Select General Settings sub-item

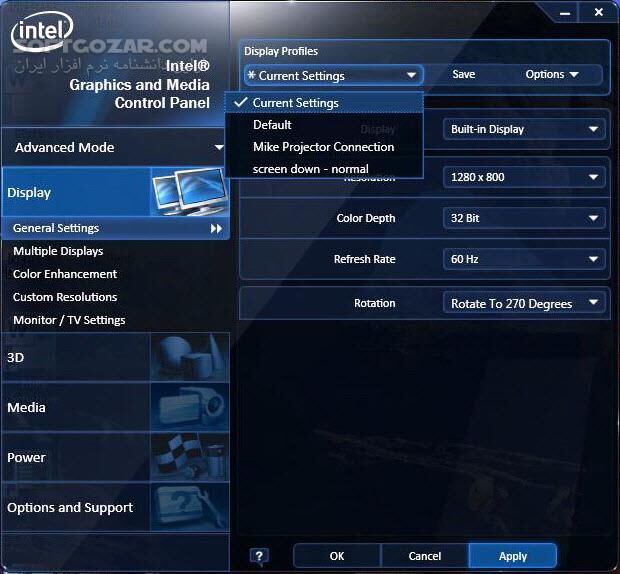(x=115, y=228)
